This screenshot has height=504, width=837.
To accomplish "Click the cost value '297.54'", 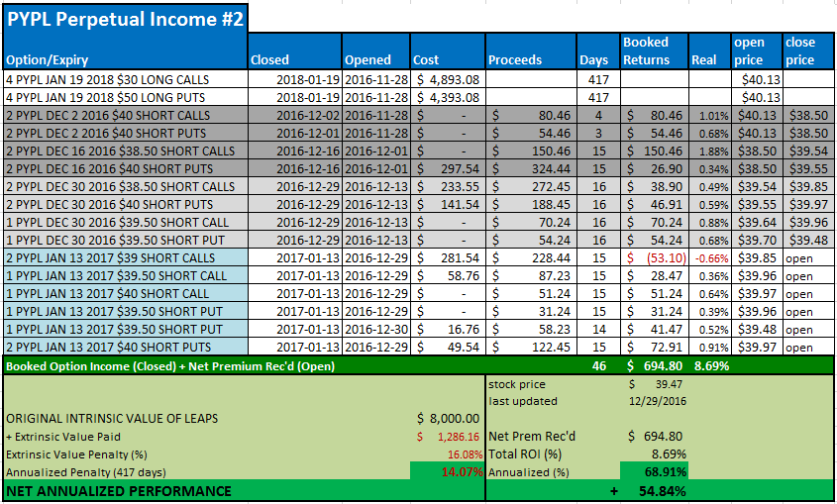I will (x=461, y=169).
